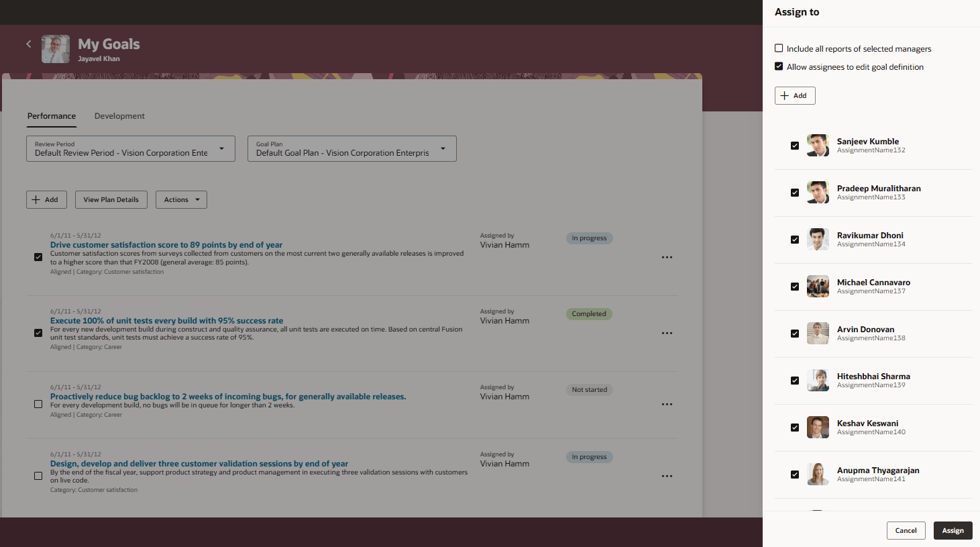Uncheck the Execute 100% of unit tests goal
The image size is (980, 547).
pos(38,333)
